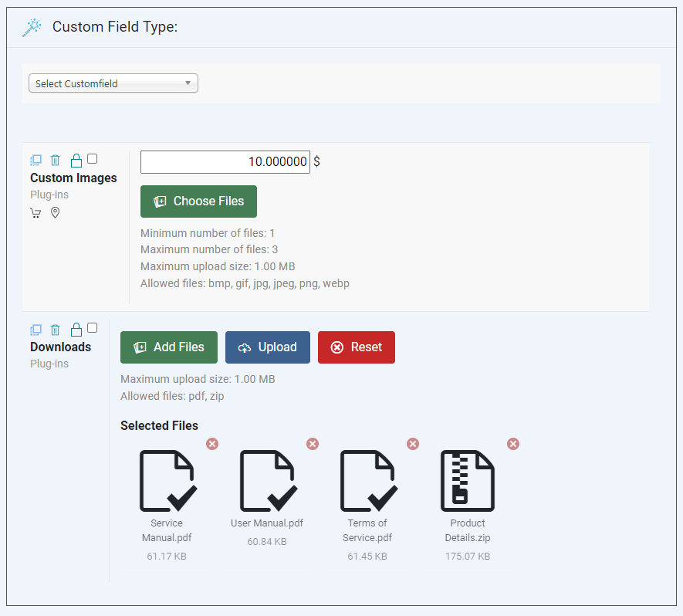Click the Downloads field title
Screen dimensions: 683x616
tap(60, 347)
